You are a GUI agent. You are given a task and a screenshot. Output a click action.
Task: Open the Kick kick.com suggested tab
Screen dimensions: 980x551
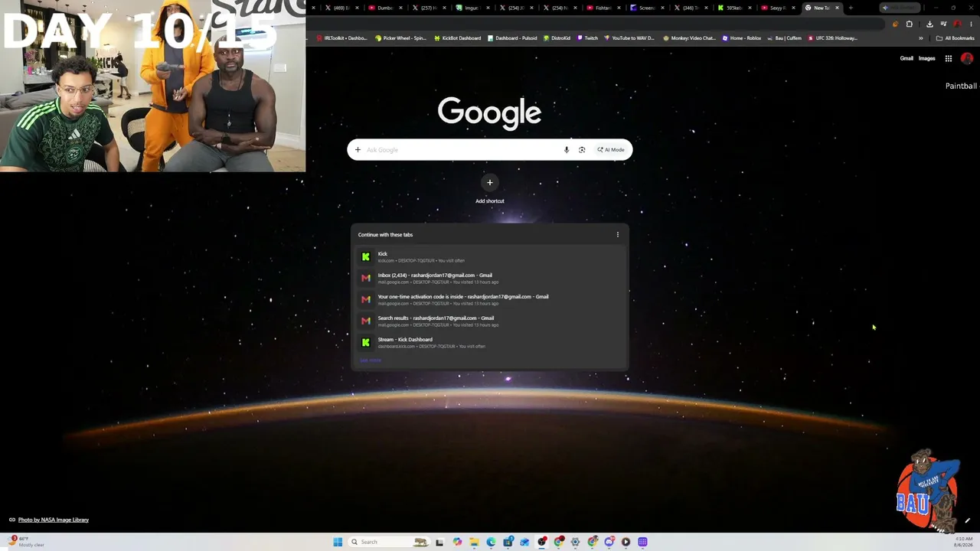click(x=490, y=257)
